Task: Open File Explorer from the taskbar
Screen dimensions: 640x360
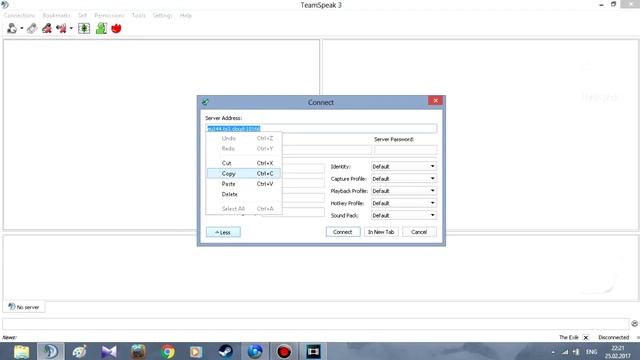Action: [x=21, y=351]
